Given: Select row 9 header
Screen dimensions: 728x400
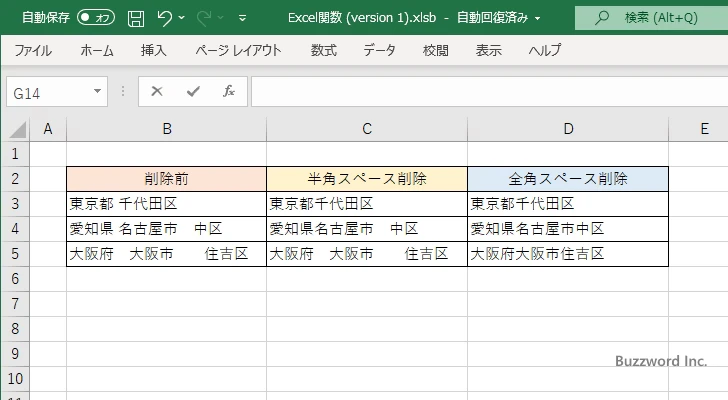Looking at the screenshot, I should pyautogui.click(x=15, y=354).
